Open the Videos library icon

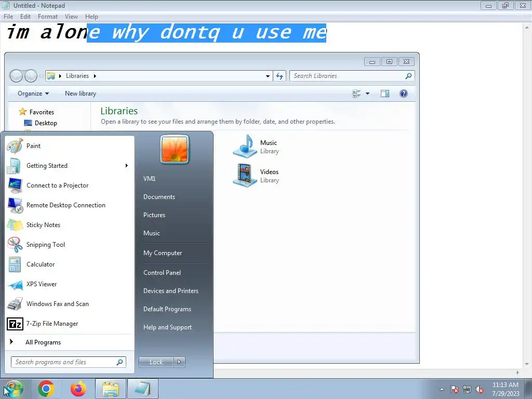[x=245, y=176]
